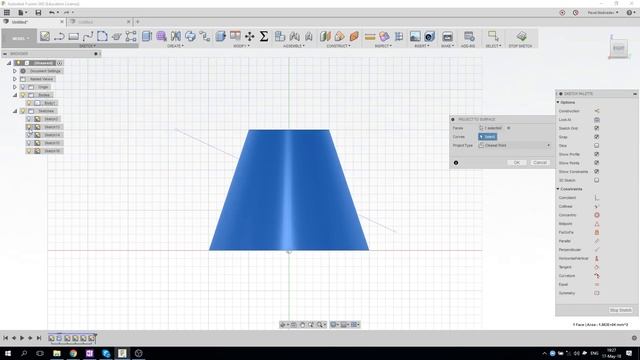Screen dimensions: 640x360
Task: Toggle visibility bulb of Bodies folder
Action: pyautogui.click(x=23, y=95)
